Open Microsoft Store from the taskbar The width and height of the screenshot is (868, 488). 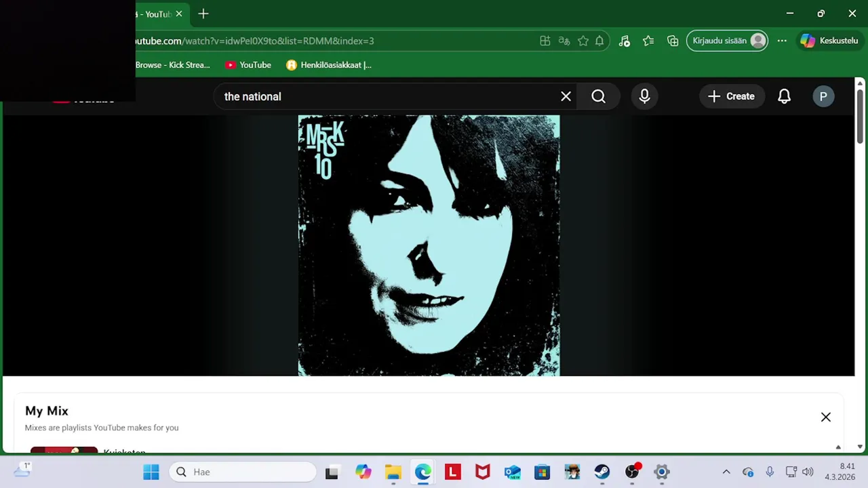click(542, 472)
